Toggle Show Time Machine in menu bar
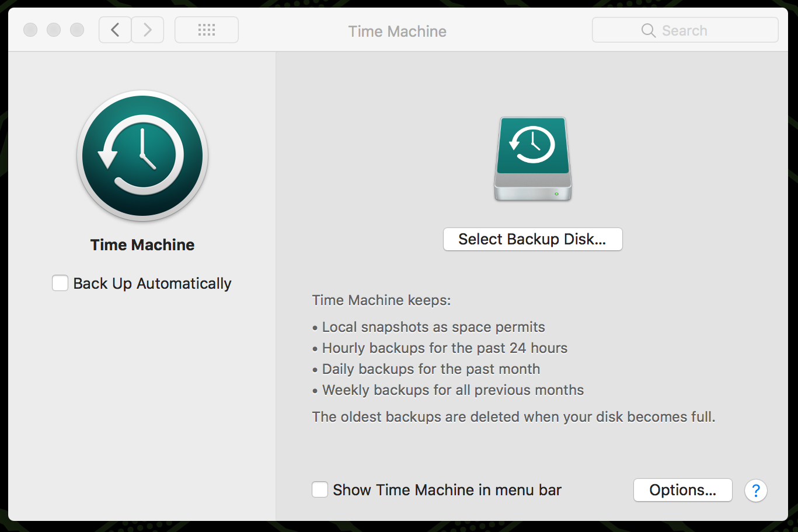The height and width of the screenshot is (532, 798). pos(320,489)
